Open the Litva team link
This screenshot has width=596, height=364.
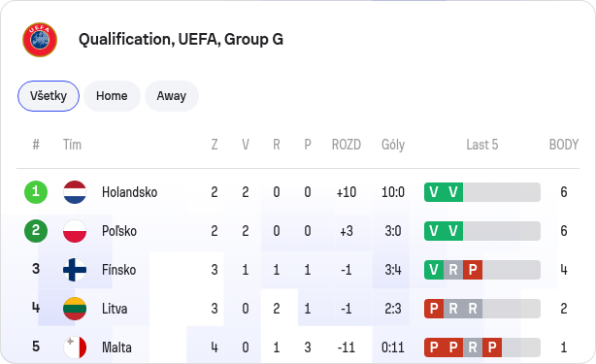tap(115, 309)
